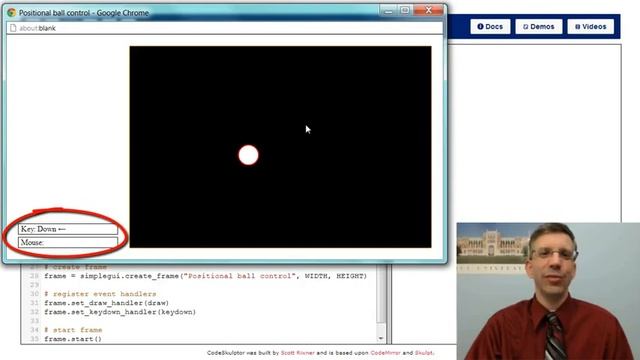Follow the Scott Rixner link
The width and height of the screenshot is (640, 360).
point(297,353)
